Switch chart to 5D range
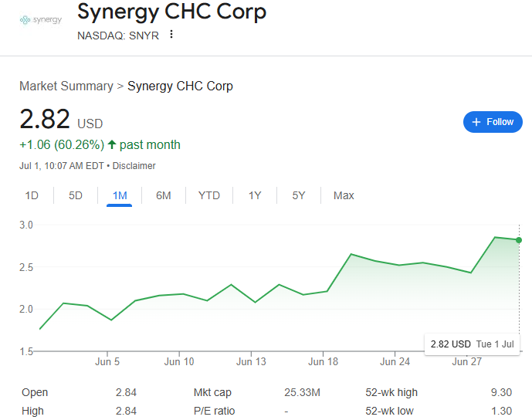This screenshot has height=420, width=532. [76, 195]
